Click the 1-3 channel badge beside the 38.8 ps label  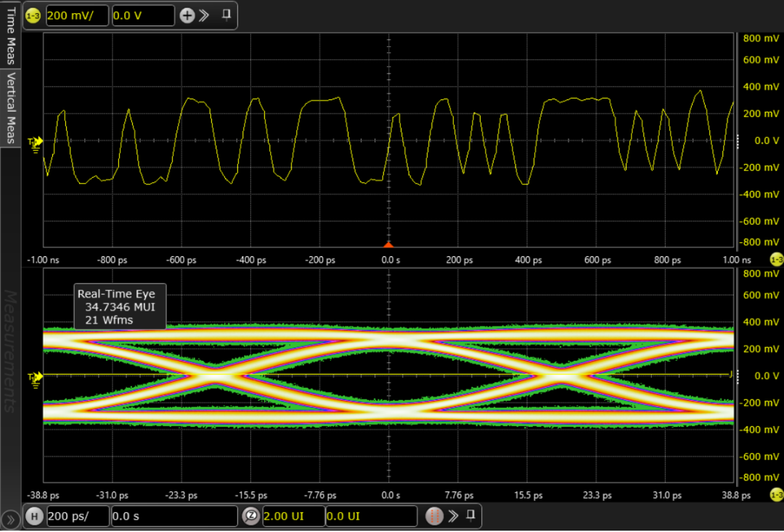click(x=777, y=495)
